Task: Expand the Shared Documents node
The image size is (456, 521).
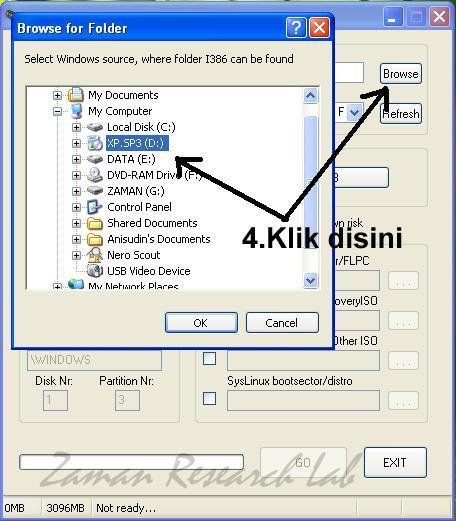Action: 76,223
